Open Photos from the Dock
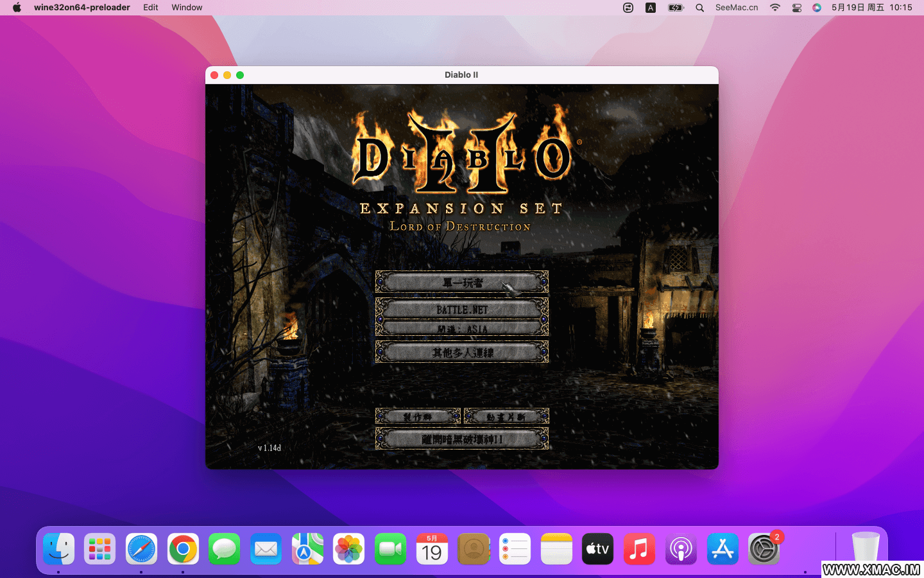The height and width of the screenshot is (578, 924). pos(348,549)
